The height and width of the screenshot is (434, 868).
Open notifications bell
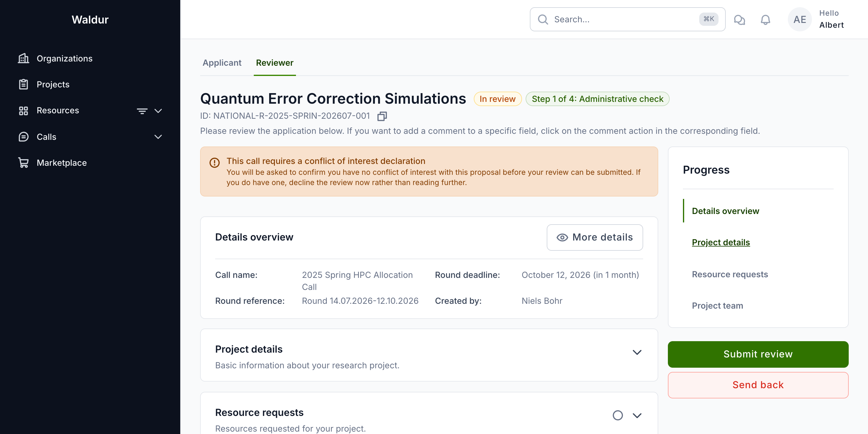tap(765, 20)
